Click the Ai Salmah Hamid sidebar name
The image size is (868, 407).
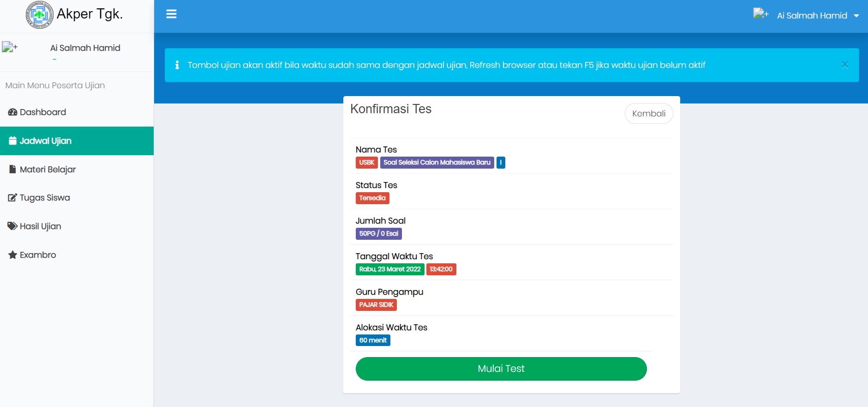coord(85,48)
